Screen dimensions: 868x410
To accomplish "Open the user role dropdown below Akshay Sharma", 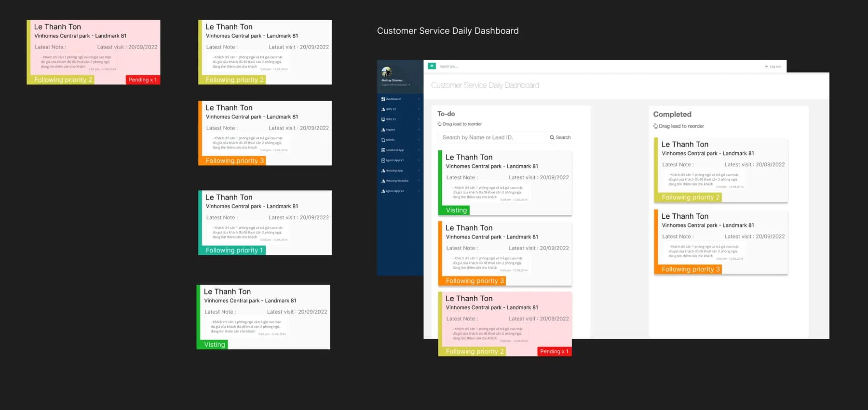I will point(395,85).
